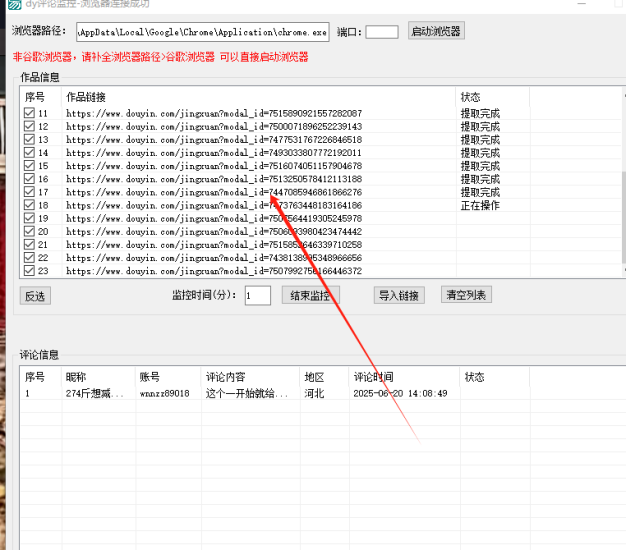Viewport: 626px width, 550px height.
Task: Select link ending in 7515890921557282087
Action: [214, 113]
